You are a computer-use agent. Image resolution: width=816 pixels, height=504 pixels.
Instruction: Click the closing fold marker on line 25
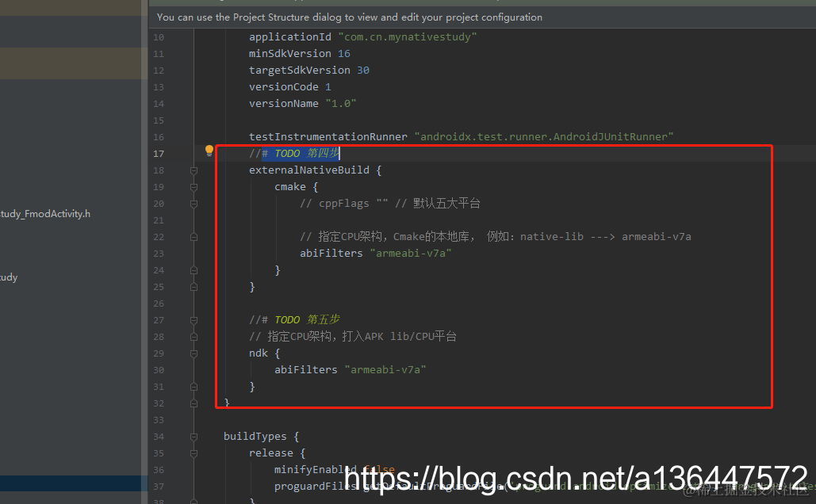coord(193,287)
